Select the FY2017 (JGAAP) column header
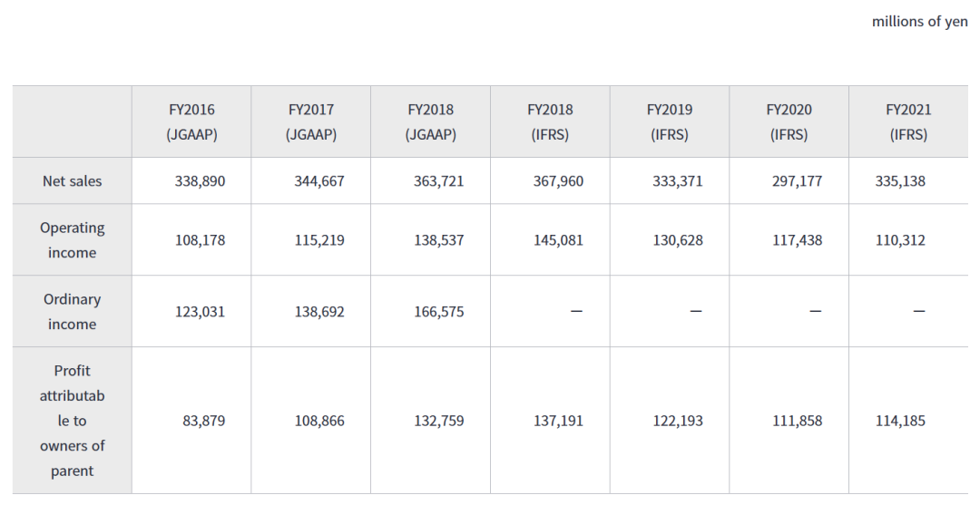 coord(311,121)
